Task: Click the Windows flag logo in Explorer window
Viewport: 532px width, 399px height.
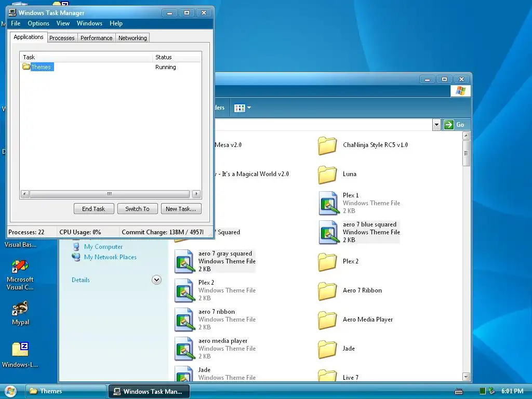Action: pos(460,91)
